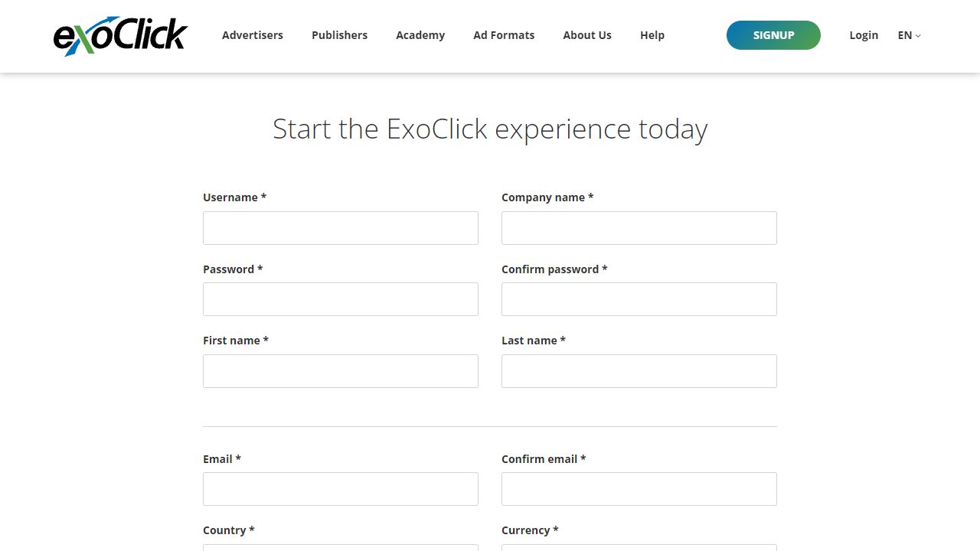980x551 pixels.
Task: Expand the EN language dropdown
Action: 909,35
